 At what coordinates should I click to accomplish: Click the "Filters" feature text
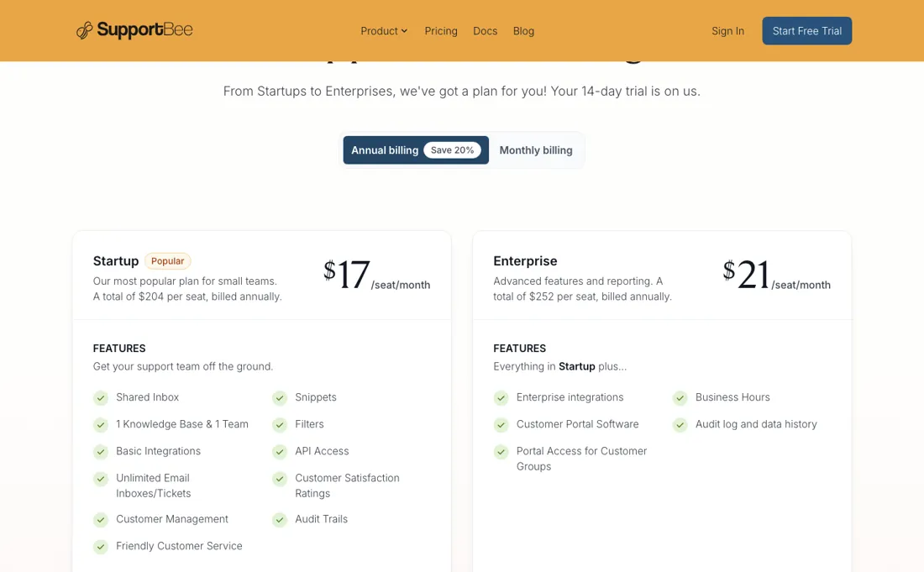[x=309, y=424]
